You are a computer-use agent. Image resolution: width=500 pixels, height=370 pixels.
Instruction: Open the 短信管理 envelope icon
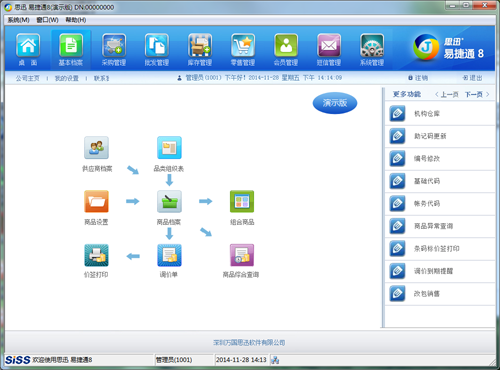[x=329, y=45]
